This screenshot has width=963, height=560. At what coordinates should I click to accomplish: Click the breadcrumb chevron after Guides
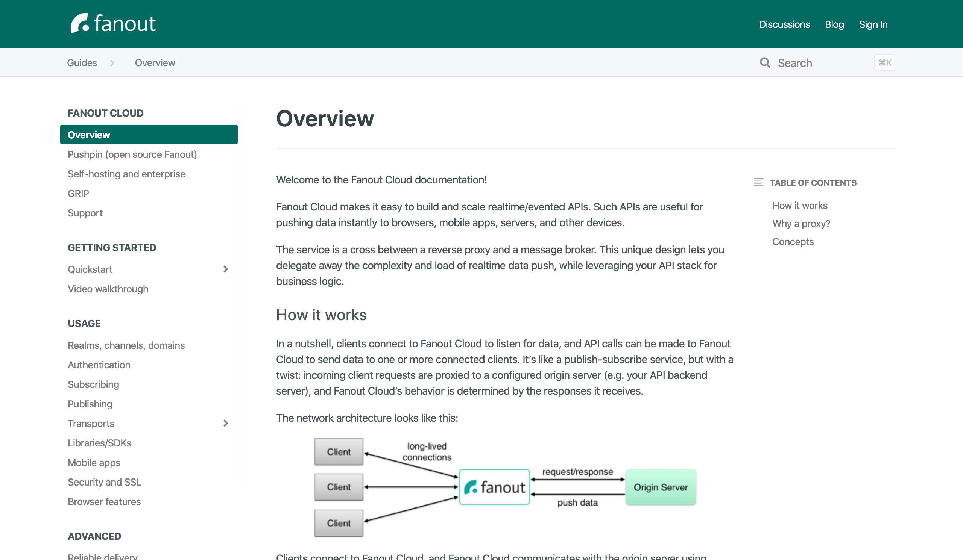pyautogui.click(x=112, y=63)
